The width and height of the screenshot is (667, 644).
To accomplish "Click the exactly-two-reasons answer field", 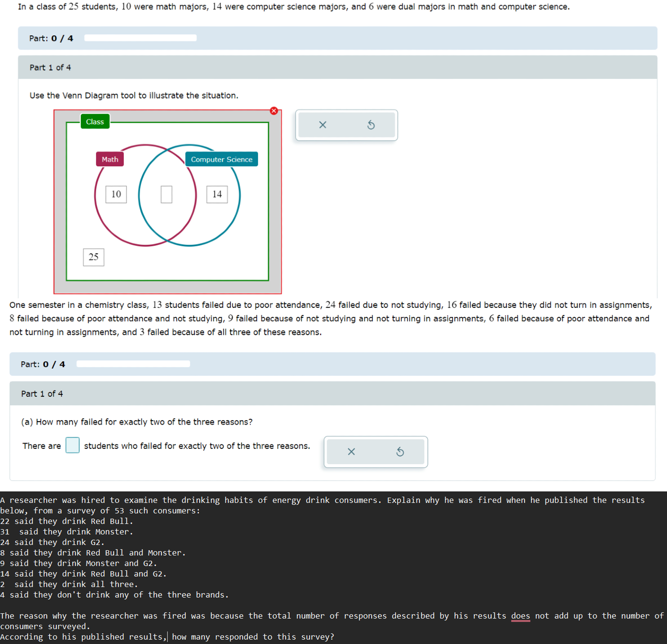I will tap(72, 445).
